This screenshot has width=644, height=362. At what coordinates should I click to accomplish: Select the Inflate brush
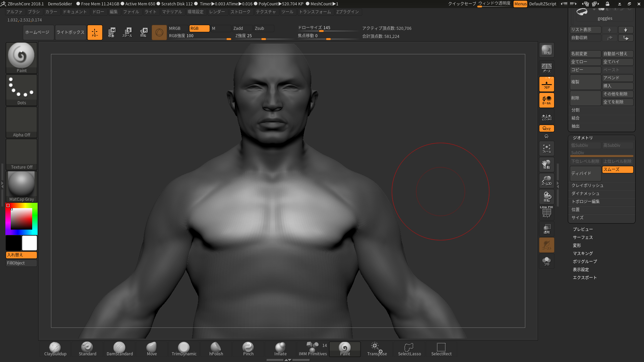click(280, 349)
